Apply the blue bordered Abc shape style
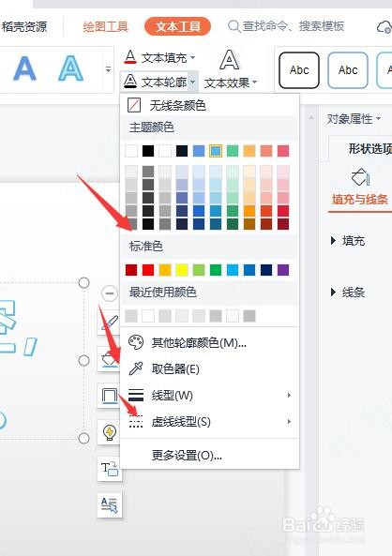 (348, 70)
